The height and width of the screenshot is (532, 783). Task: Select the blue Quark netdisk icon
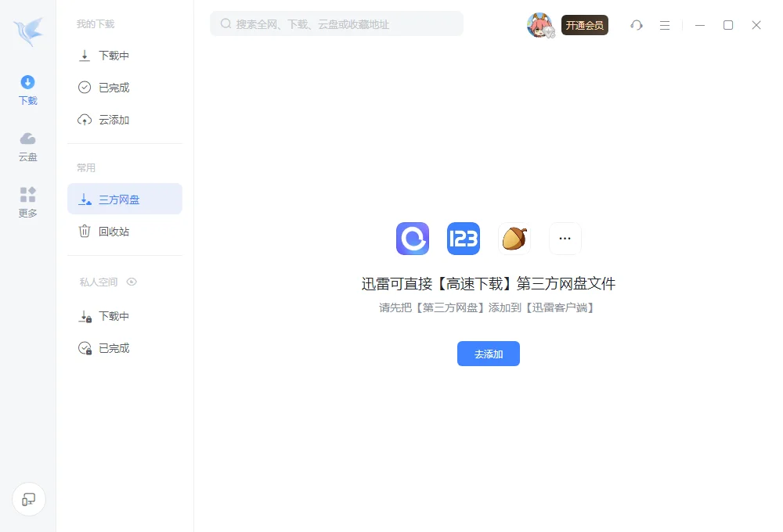tap(413, 239)
